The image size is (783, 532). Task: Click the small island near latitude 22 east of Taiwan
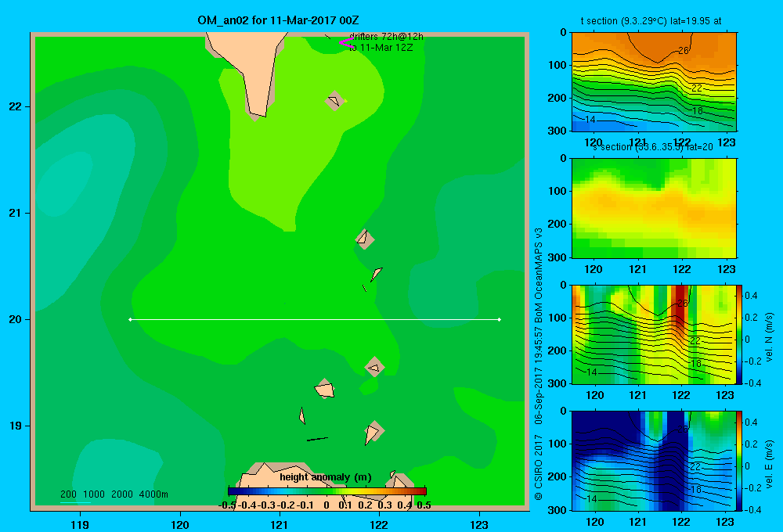click(x=334, y=101)
